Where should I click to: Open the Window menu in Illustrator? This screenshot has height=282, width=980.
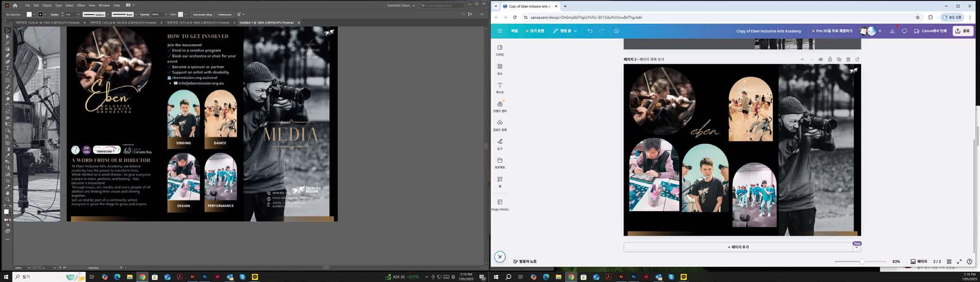(104, 5)
